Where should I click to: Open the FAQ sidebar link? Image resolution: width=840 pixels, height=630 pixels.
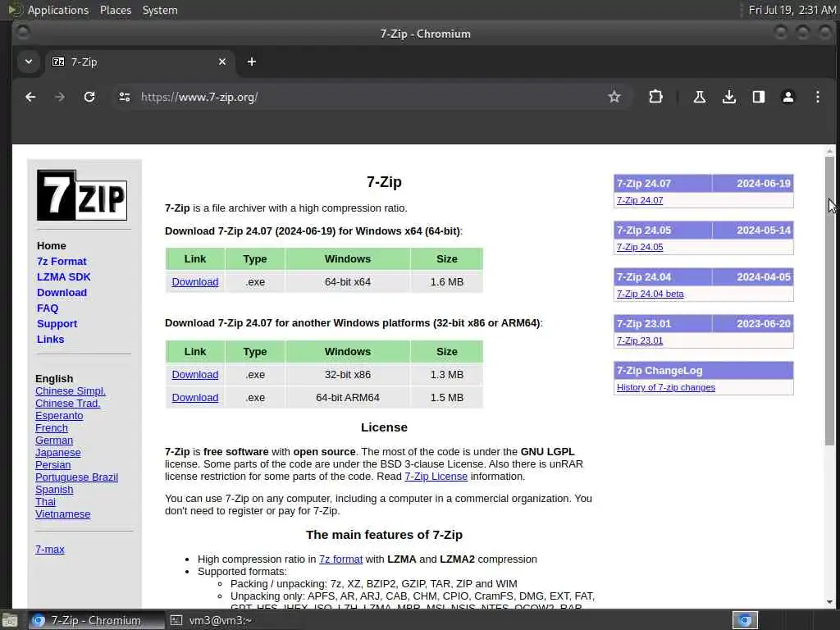(47, 308)
